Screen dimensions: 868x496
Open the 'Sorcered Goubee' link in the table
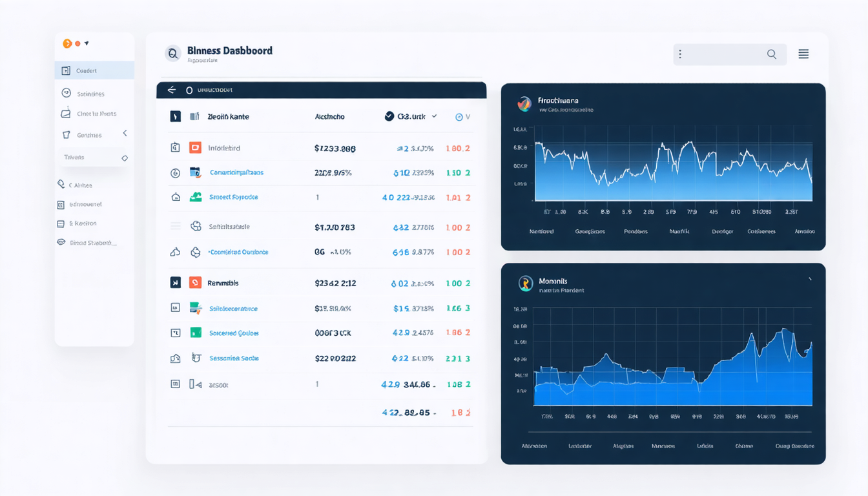pyautogui.click(x=234, y=333)
